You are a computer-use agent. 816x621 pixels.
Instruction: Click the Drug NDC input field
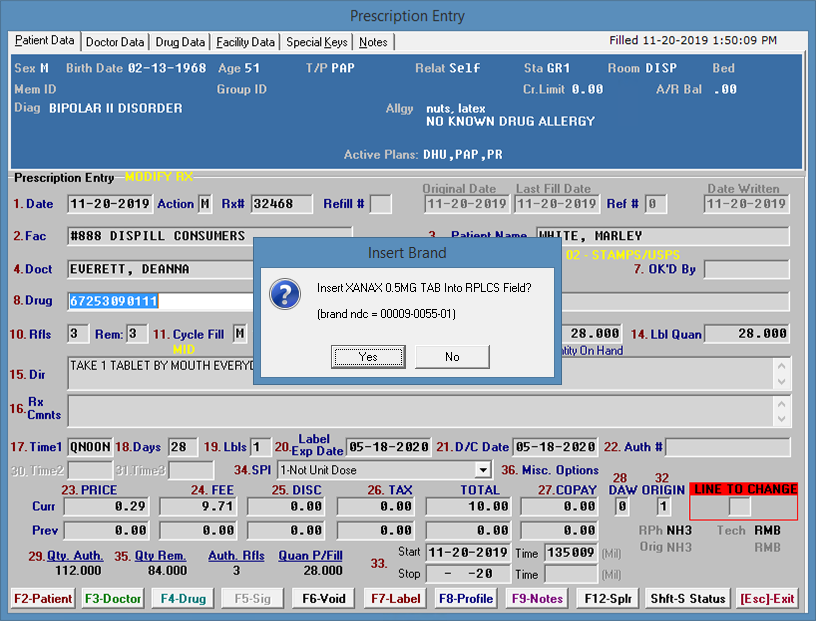(160, 301)
